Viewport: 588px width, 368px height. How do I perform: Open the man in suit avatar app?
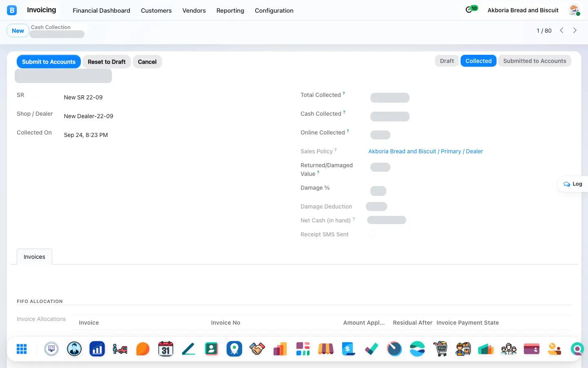tap(74, 349)
